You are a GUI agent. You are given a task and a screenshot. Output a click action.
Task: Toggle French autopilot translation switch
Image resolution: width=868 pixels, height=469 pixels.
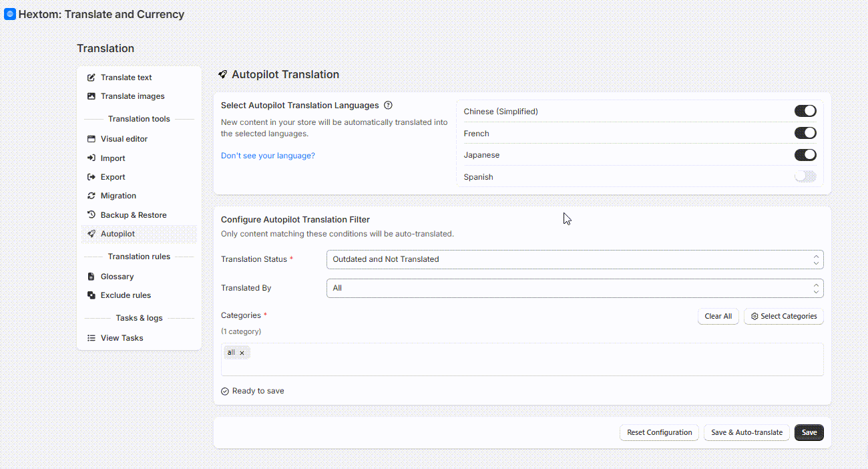[805, 133]
